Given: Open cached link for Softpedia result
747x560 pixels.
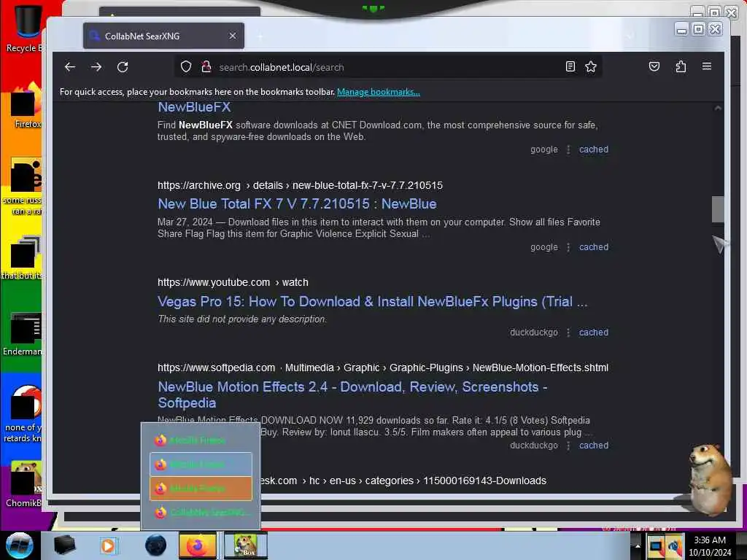Looking at the screenshot, I should coord(594,446).
